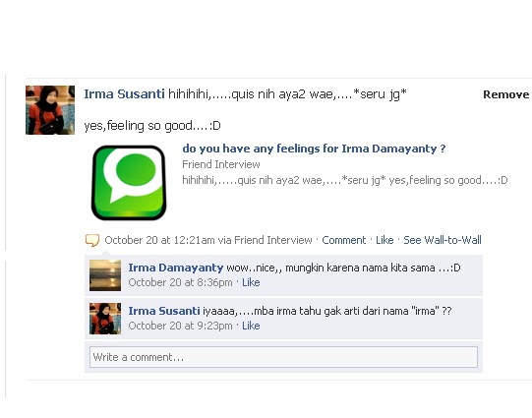Open Irma Damayanty's comment avatar

[x=105, y=275]
